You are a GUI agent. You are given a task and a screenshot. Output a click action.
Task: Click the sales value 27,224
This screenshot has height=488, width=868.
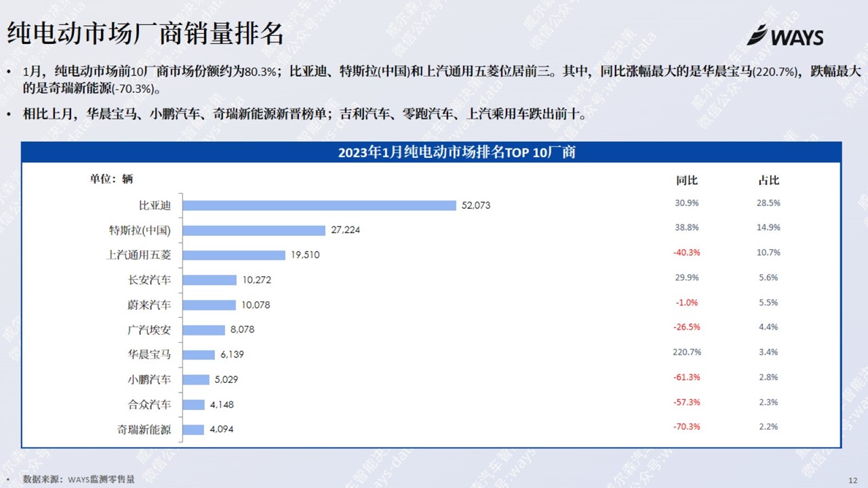[x=345, y=230]
